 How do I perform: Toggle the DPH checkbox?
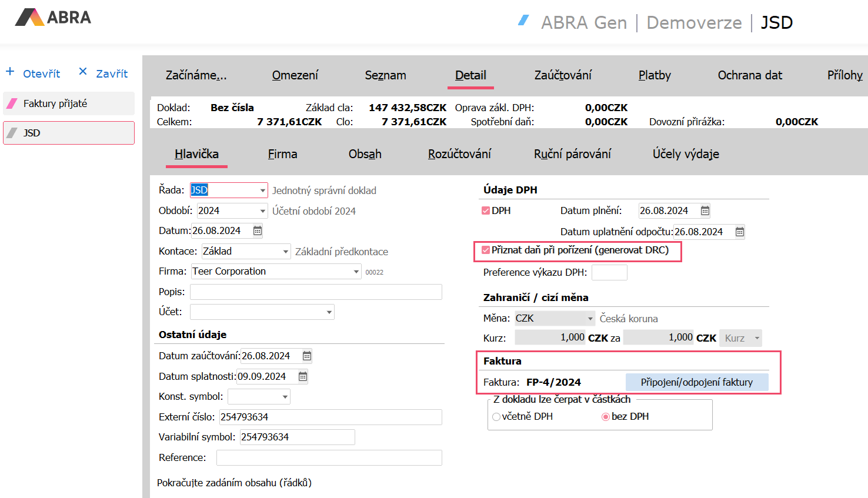(486, 210)
